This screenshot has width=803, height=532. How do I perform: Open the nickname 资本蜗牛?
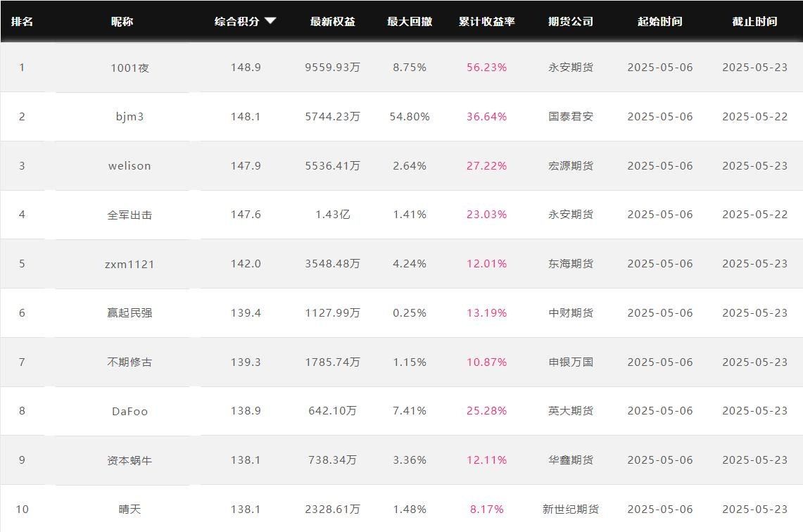(129, 460)
